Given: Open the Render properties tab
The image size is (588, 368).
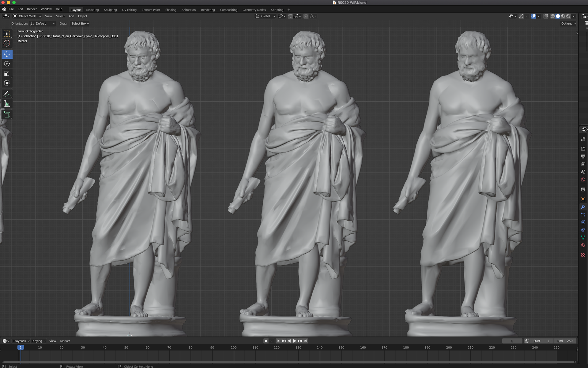Looking at the screenshot, I should 583,149.
